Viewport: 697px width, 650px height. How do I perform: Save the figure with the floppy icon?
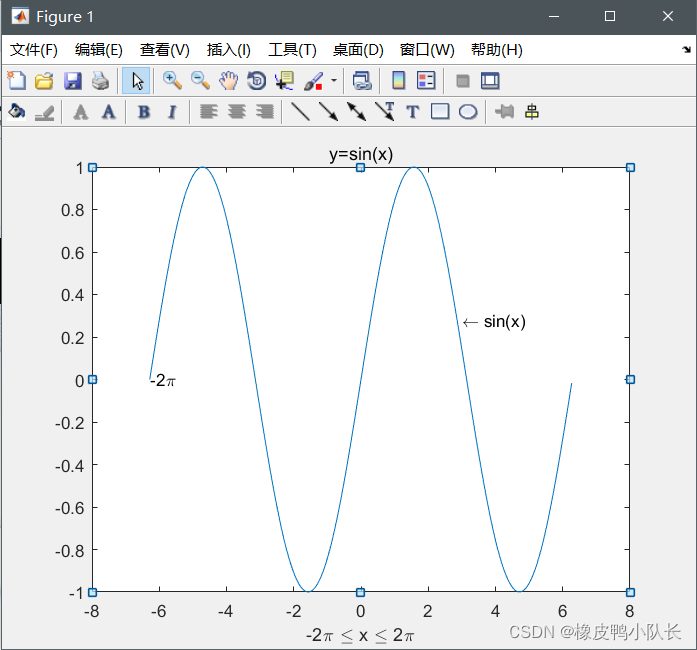pos(72,81)
